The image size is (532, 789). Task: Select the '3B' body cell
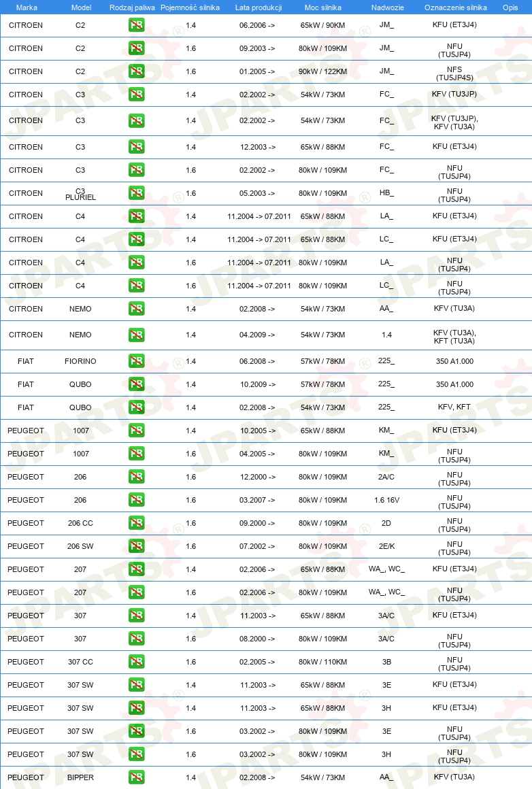386,662
